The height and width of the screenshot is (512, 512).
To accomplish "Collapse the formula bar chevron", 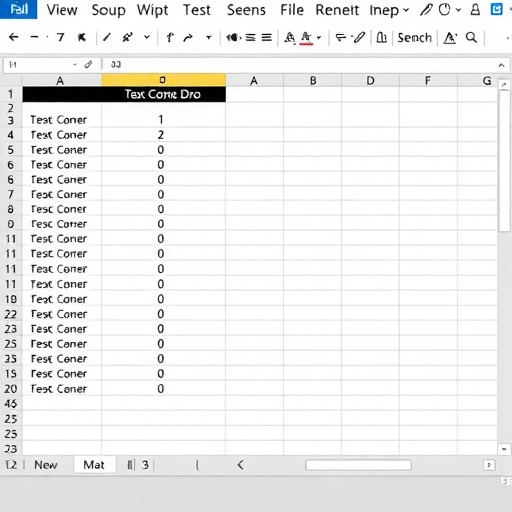I will [x=501, y=65].
